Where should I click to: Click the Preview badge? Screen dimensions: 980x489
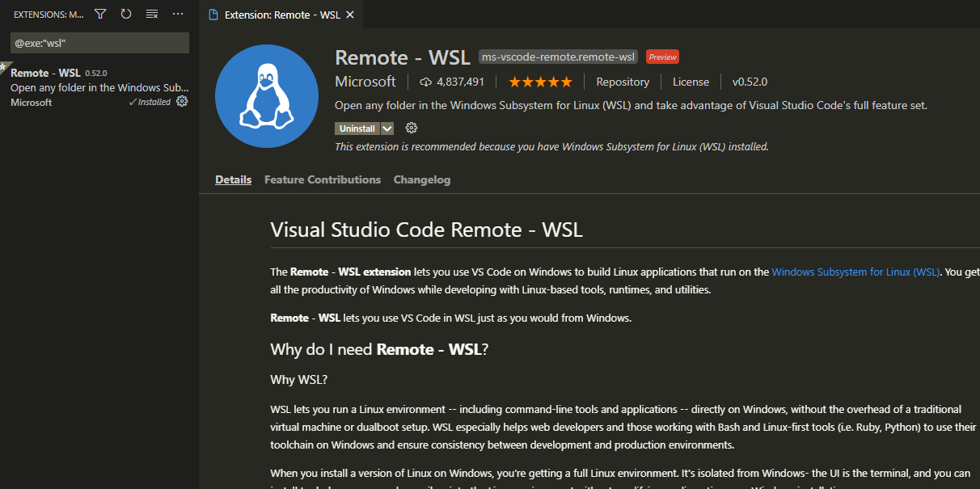point(662,57)
